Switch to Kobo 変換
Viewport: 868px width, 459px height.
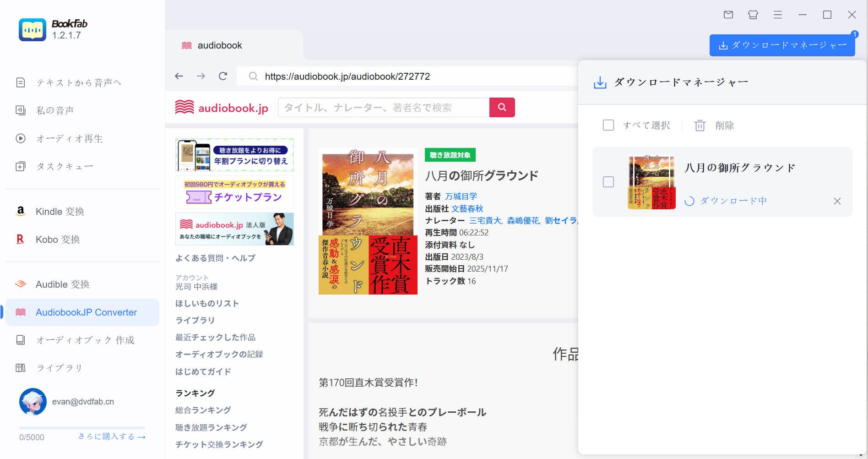[x=58, y=239]
